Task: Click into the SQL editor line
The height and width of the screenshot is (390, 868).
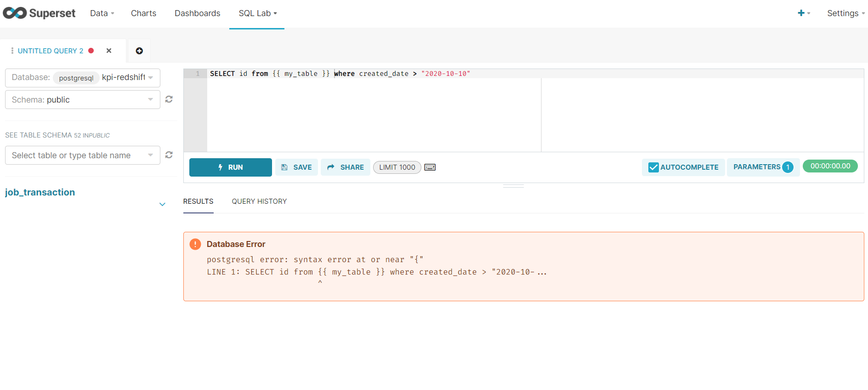Action: (535, 74)
